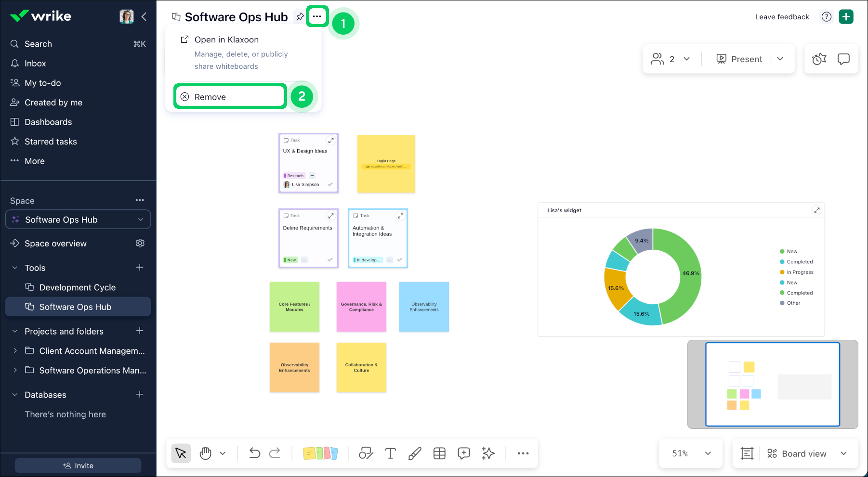Click Leave feedback link

782,17
